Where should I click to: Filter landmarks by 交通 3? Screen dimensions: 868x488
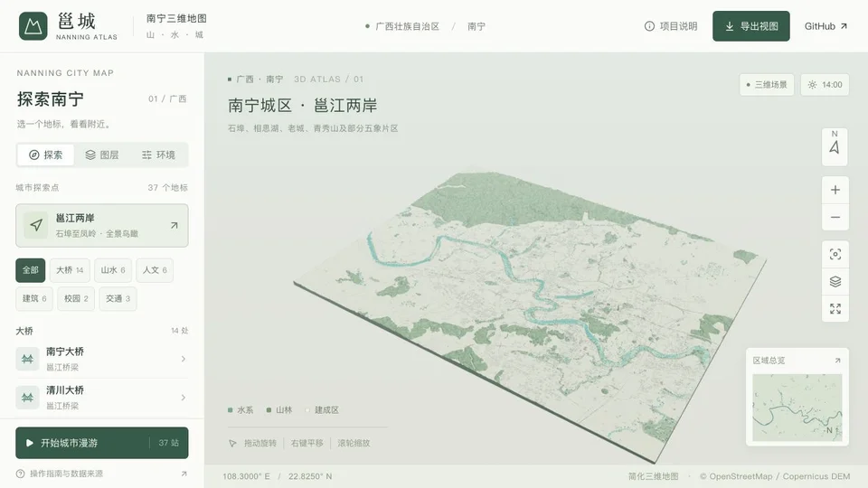pos(118,299)
